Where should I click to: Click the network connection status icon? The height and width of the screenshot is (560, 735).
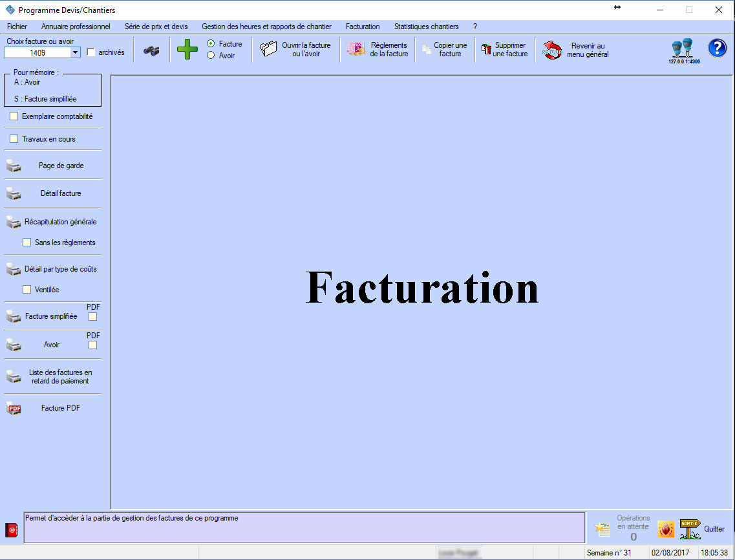(682, 49)
